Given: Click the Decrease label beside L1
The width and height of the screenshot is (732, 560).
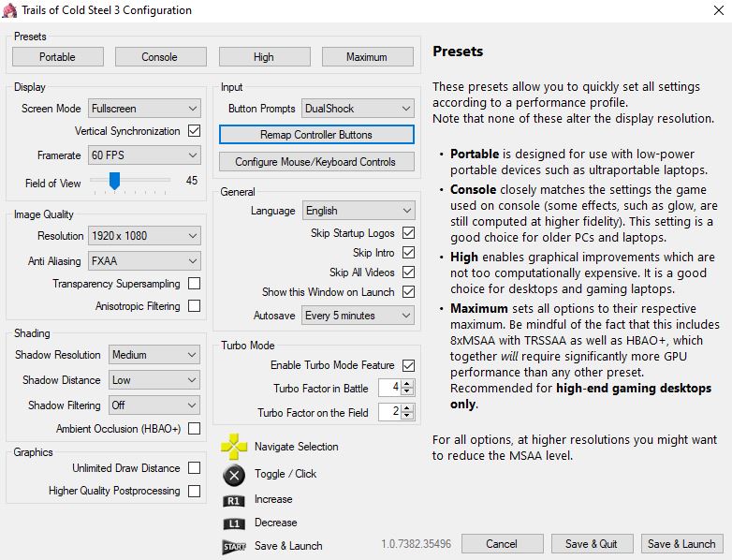Looking at the screenshot, I should coord(276,523).
